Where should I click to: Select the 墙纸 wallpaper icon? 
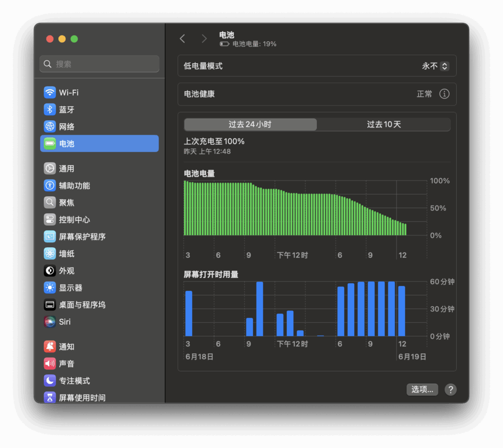pos(50,254)
